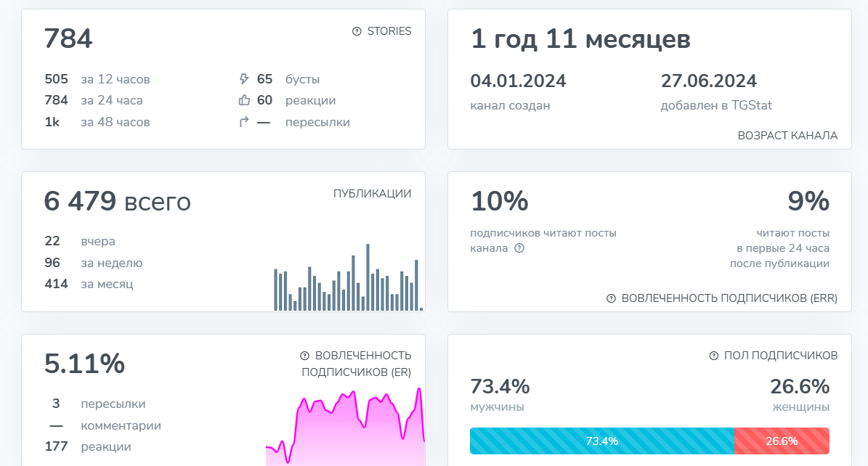Click help icon beside ВОВЛЕЧЕННОСТЬ ПОДПИСЧИКОВ (ERR)
868x466 pixels.
[611, 298]
